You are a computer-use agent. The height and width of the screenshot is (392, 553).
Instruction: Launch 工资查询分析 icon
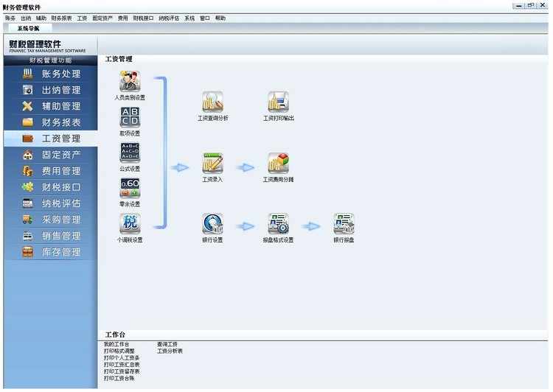pos(212,102)
